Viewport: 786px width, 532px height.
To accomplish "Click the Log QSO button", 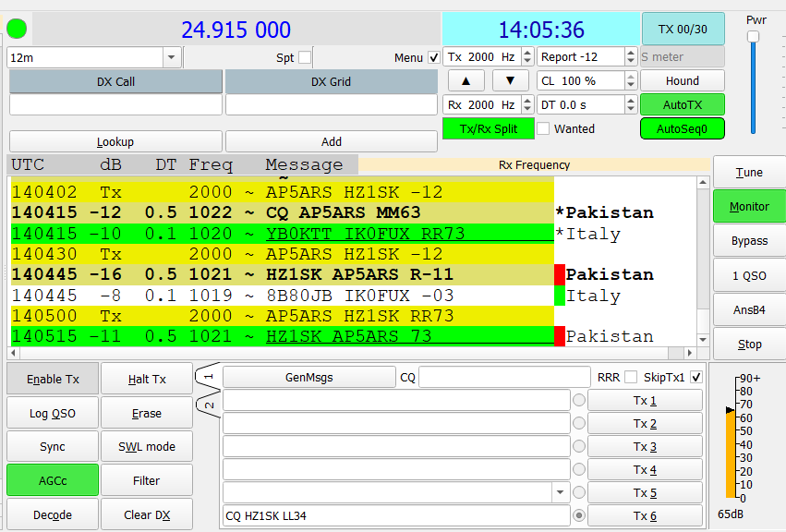I will point(53,413).
